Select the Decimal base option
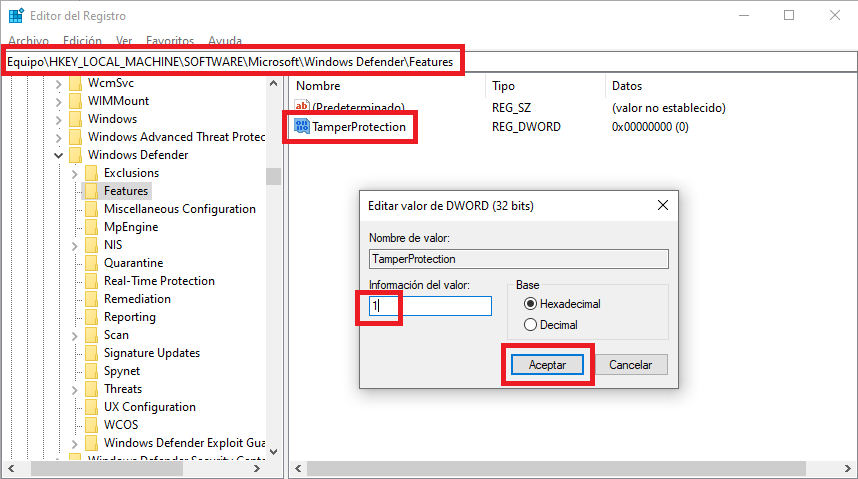858x479 pixels. [530, 325]
